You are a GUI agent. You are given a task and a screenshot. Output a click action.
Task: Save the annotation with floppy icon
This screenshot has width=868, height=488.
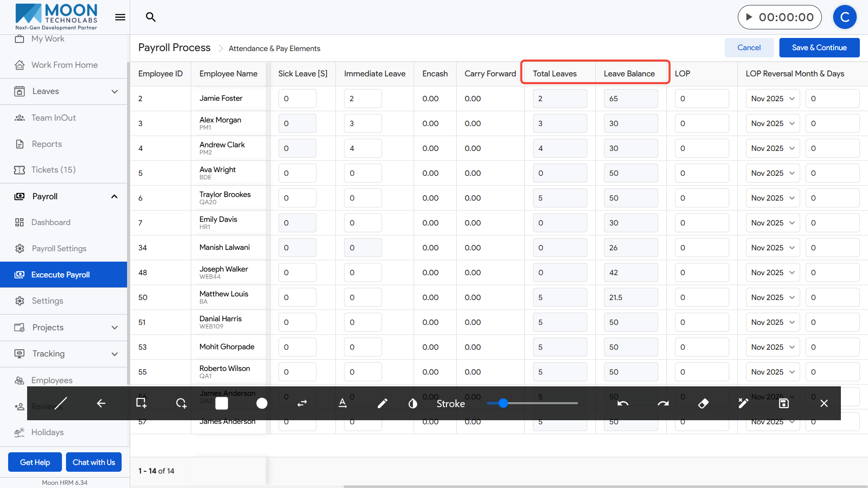point(783,403)
